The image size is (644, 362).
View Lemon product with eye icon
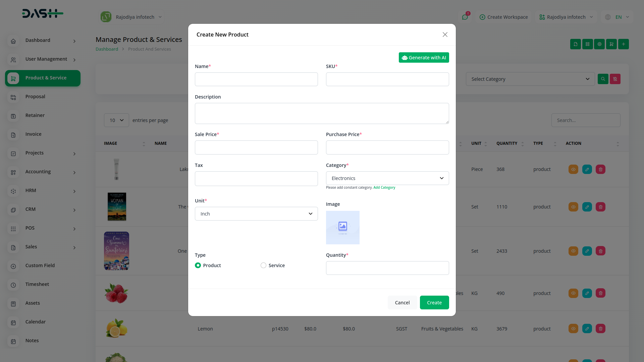click(x=573, y=329)
